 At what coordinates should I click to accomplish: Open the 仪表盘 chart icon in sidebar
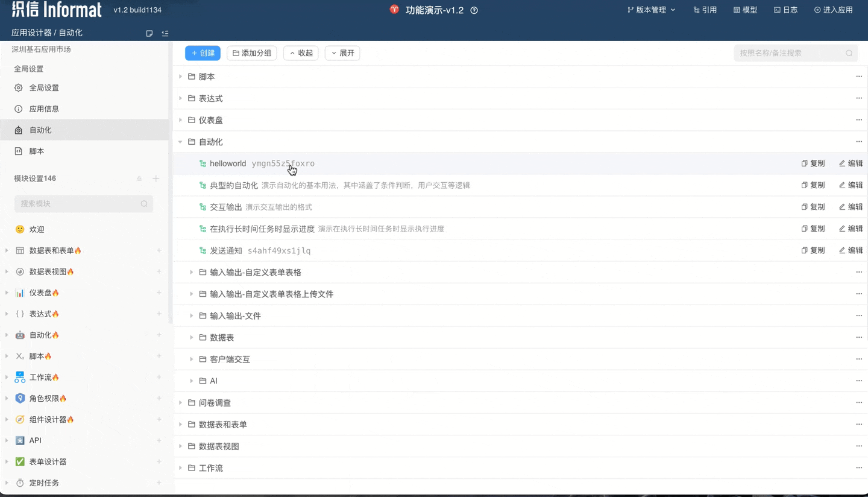coord(19,293)
